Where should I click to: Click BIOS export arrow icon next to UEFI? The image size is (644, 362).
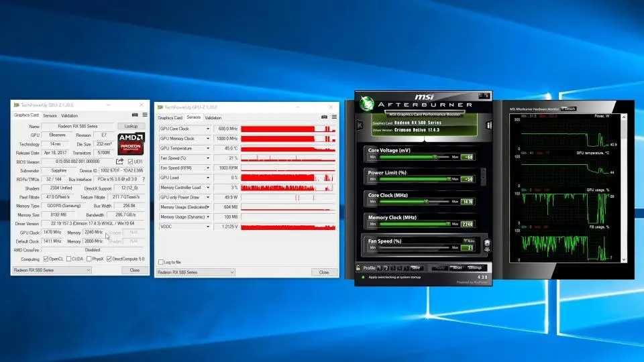point(119,162)
